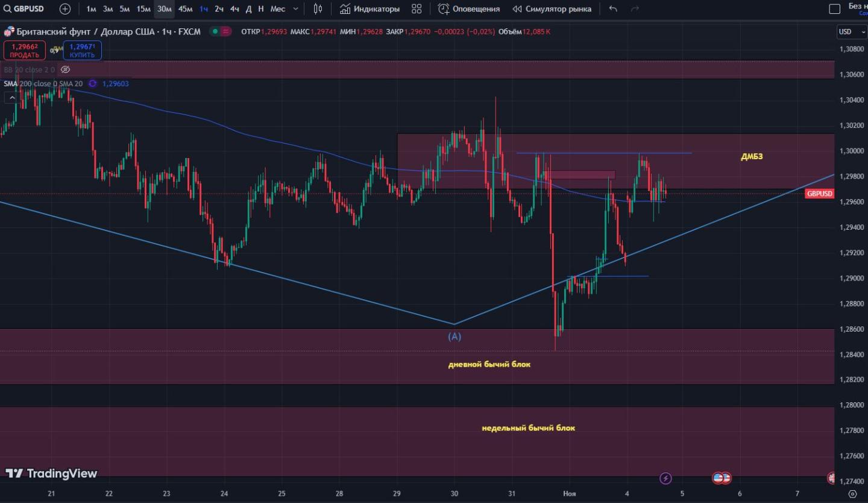
Task: Click the purple lightning event marker
Action: [x=665, y=478]
